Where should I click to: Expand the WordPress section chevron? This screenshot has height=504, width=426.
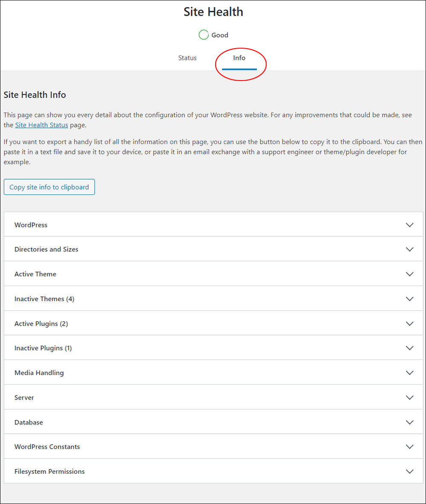[409, 225]
